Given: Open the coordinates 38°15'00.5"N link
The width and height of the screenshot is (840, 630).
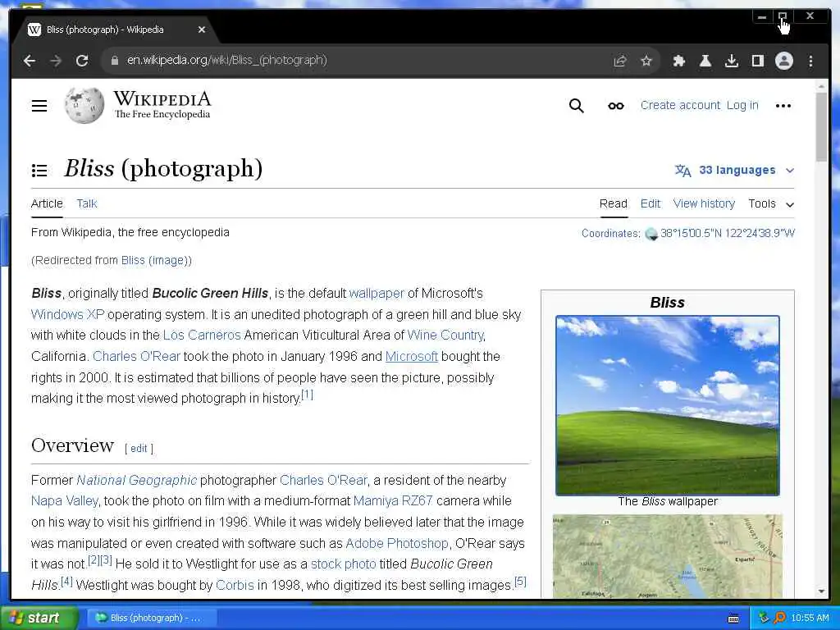Looking at the screenshot, I should tap(728, 234).
